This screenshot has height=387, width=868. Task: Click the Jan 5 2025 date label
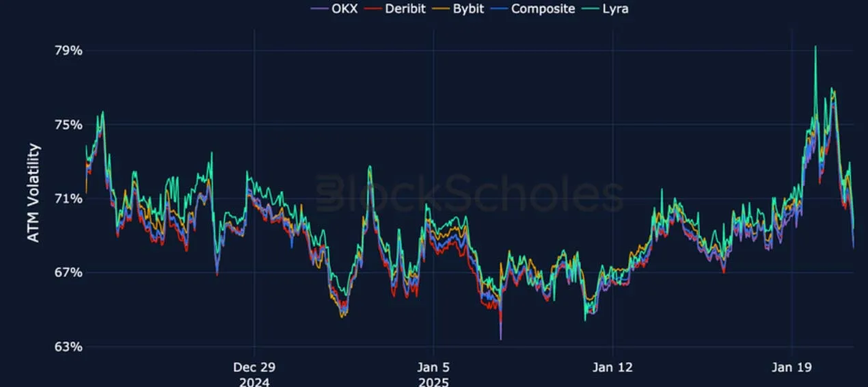pos(433,374)
